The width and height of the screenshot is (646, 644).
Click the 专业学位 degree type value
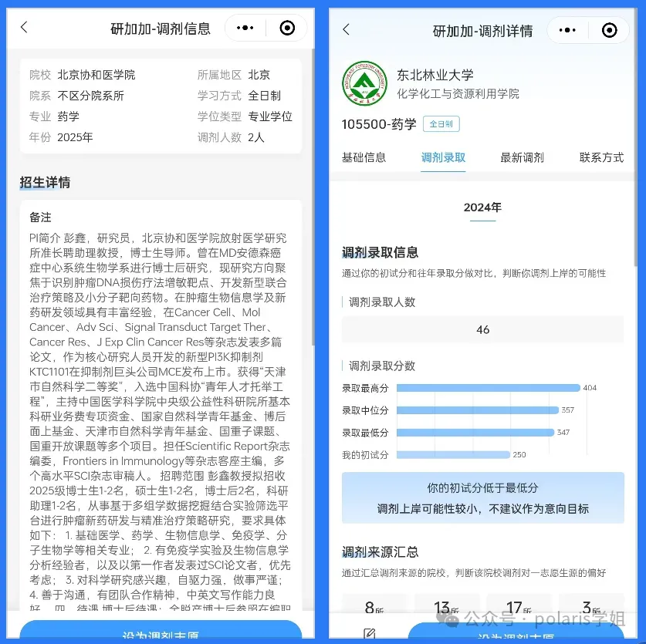(x=270, y=116)
